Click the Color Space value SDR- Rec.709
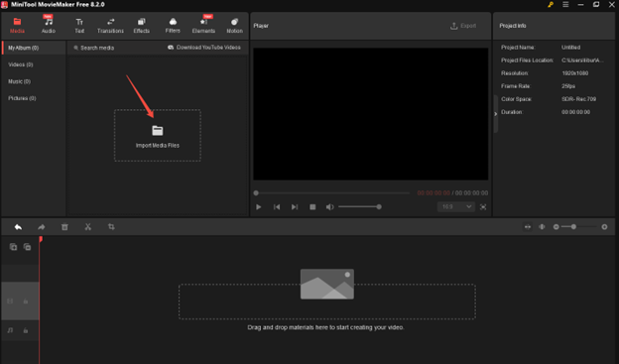The image size is (619, 364). (x=578, y=99)
